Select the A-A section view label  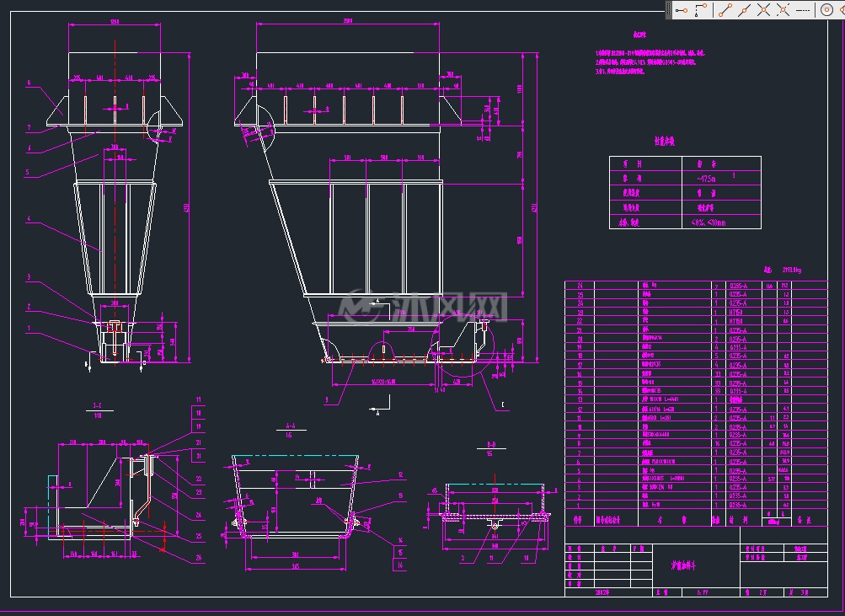290,426
